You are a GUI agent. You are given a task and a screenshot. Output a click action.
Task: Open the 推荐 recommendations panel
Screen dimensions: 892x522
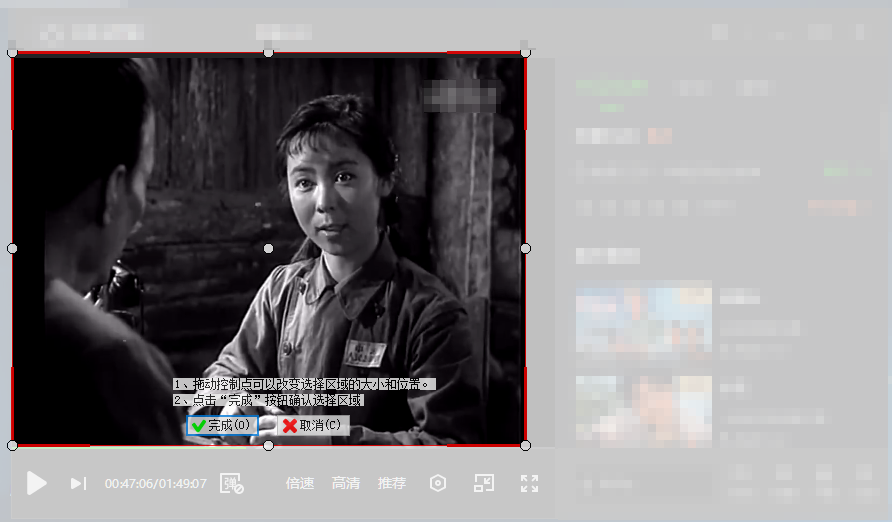click(x=392, y=484)
